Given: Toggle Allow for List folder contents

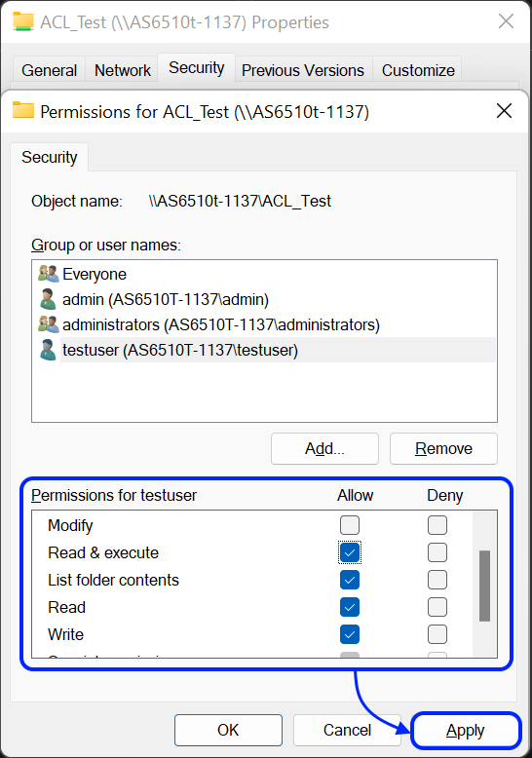Looking at the screenshot, I should click(350, 580).
